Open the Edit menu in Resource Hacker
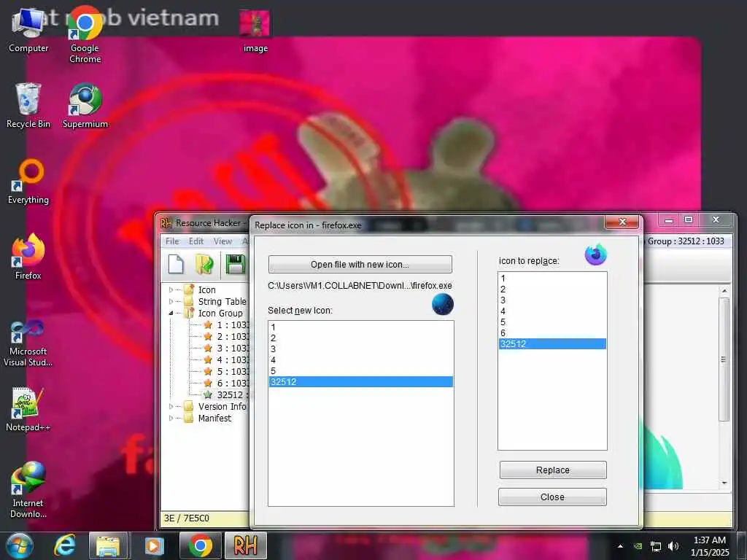The image size is (747, 560). 196,241
